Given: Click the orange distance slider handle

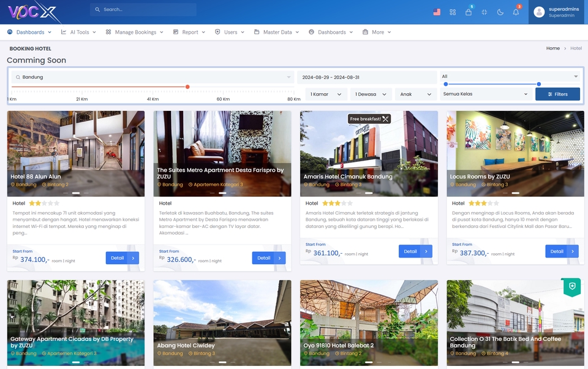Looking at the screenshot, I should [x=187, y=86].
